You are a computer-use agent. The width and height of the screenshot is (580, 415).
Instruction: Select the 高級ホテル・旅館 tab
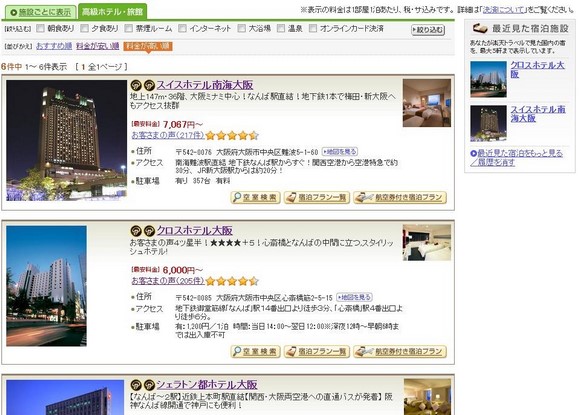[x=112, y=12]
